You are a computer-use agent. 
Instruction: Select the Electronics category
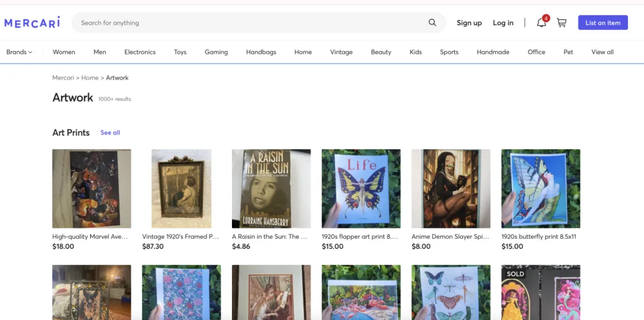pyautogui.click(x=140, y=52)
